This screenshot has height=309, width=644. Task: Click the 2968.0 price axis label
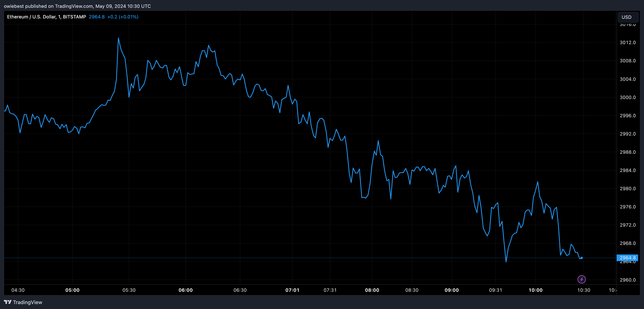click(x=628, y=244)
